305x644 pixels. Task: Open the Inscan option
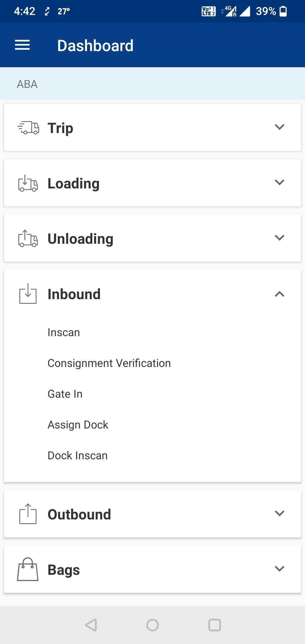(64, 332)
